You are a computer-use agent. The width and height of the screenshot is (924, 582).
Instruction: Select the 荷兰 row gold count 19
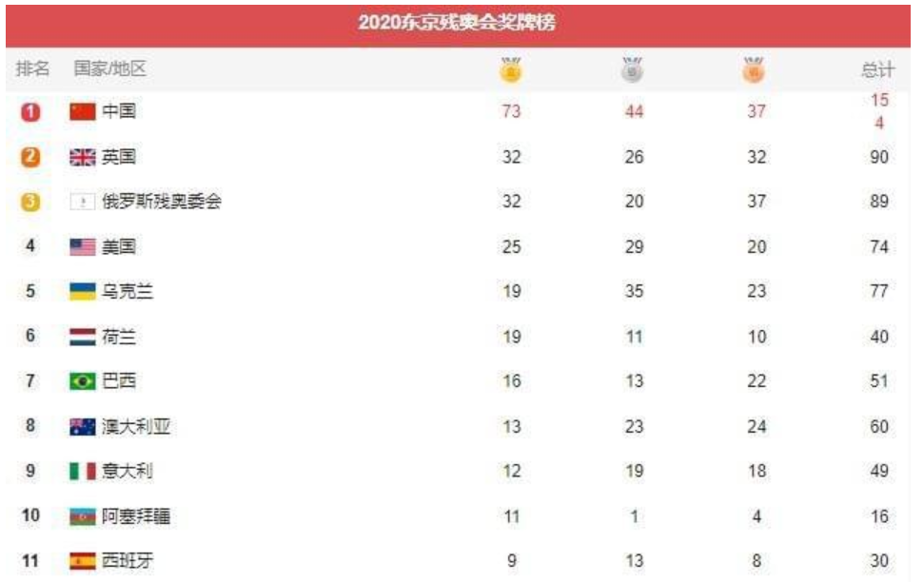tap(512, 337)
